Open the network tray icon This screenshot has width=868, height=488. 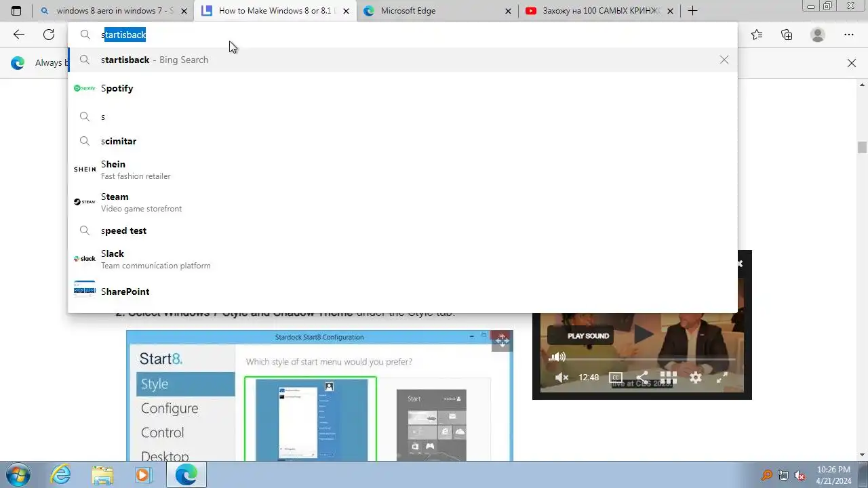[783, 475]
